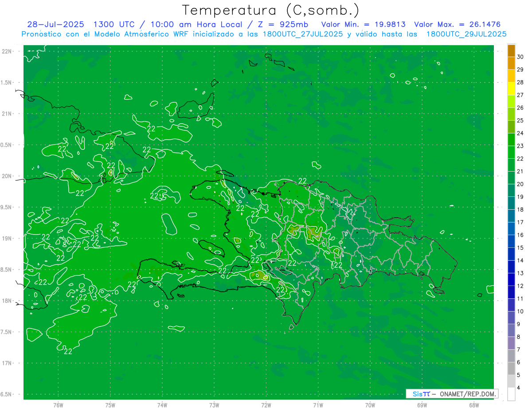Click latitude axis label "22N"
This screenshot has height=411, width=532.
coord(7,51)
